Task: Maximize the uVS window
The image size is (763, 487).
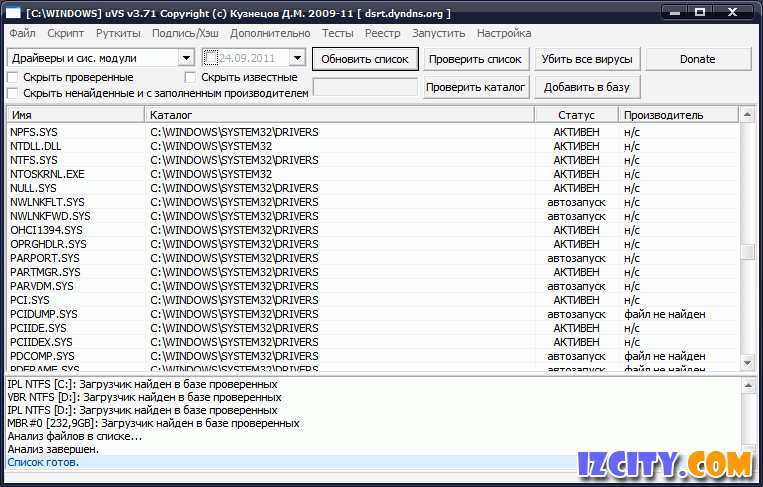Action: pos(700,13)
